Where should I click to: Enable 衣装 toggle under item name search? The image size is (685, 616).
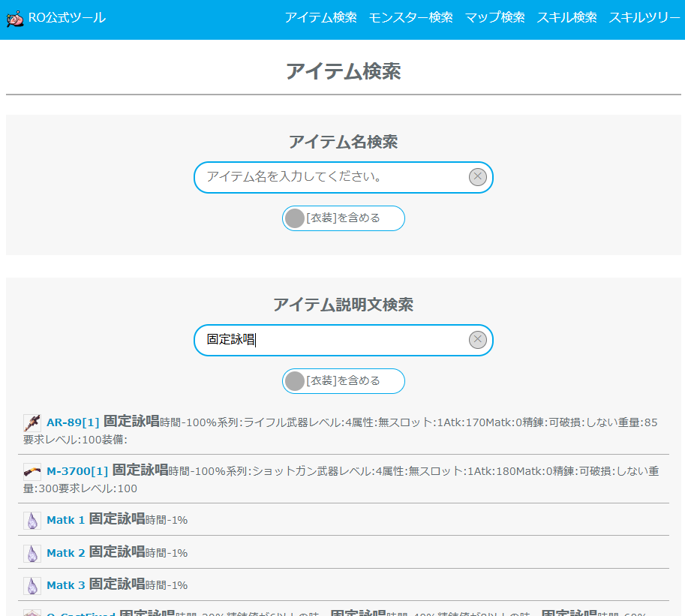coord(296,218)
